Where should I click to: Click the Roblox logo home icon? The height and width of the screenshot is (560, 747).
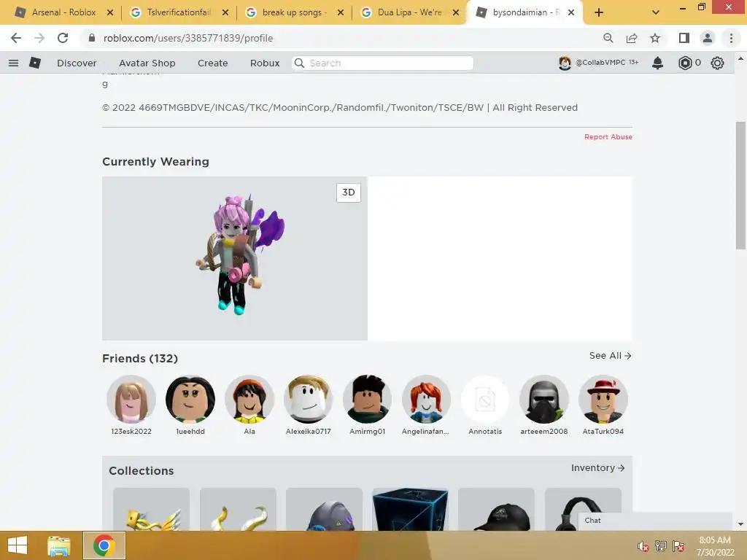[35, 63]
